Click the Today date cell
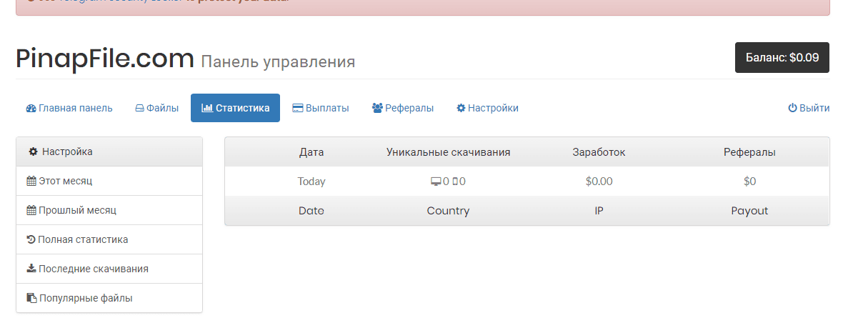Image resolution: width=868 pixels, height=318 pixels. pos(311,182)
